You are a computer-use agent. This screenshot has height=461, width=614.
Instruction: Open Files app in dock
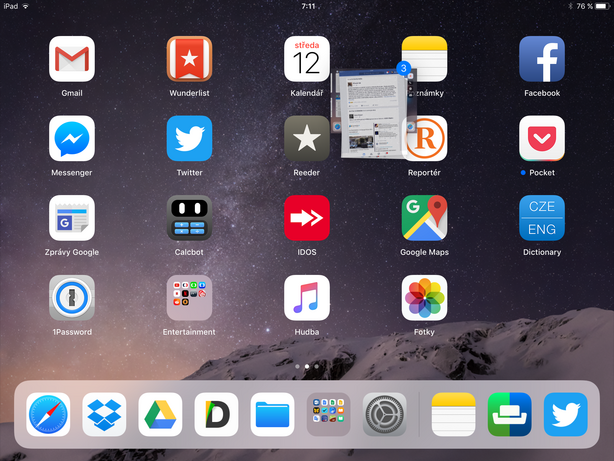(272, 414)
